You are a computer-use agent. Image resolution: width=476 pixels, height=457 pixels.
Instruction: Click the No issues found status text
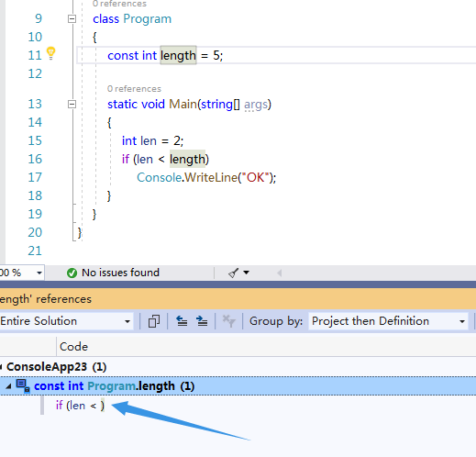120,273
